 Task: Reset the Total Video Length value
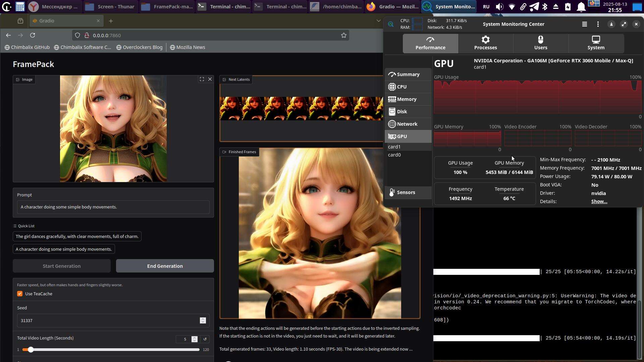pyautogui.click(x=205, y=339)
